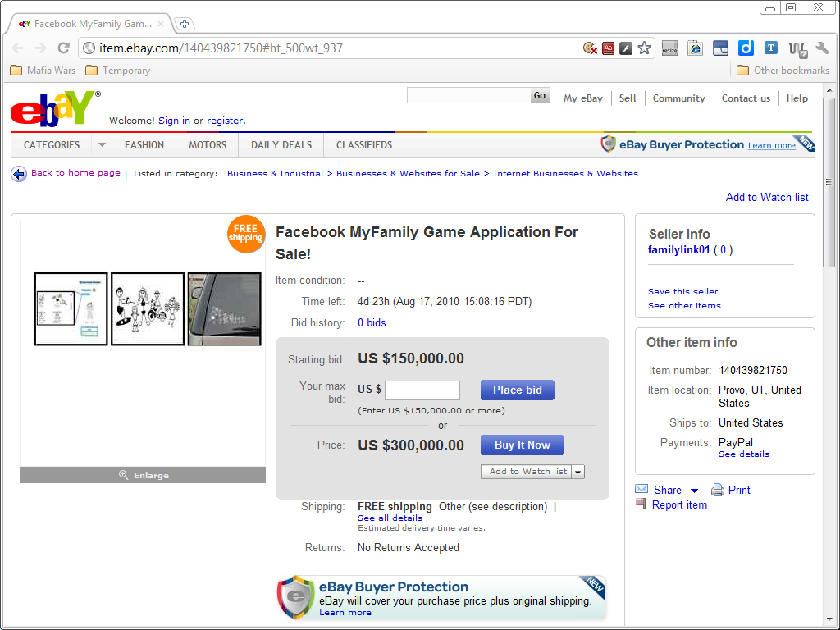
Task: Open the Temporary bookmarks folder
Action: pos(118,71)
